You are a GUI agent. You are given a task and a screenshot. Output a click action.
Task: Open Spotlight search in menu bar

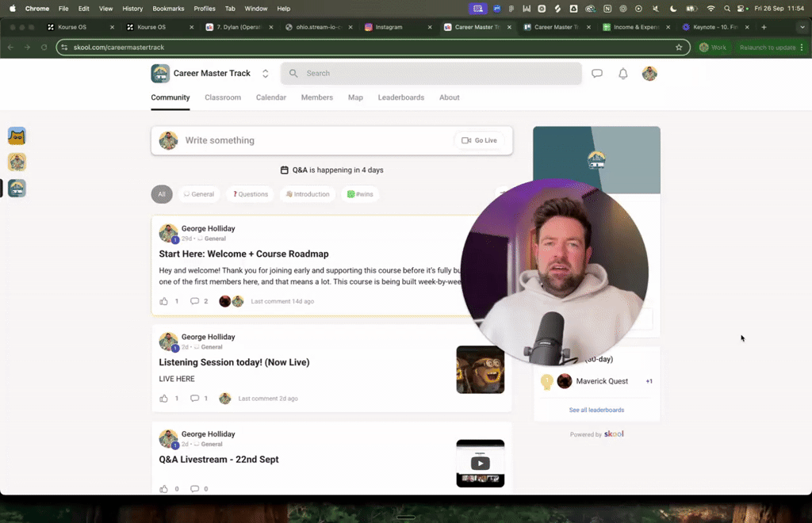727,8
